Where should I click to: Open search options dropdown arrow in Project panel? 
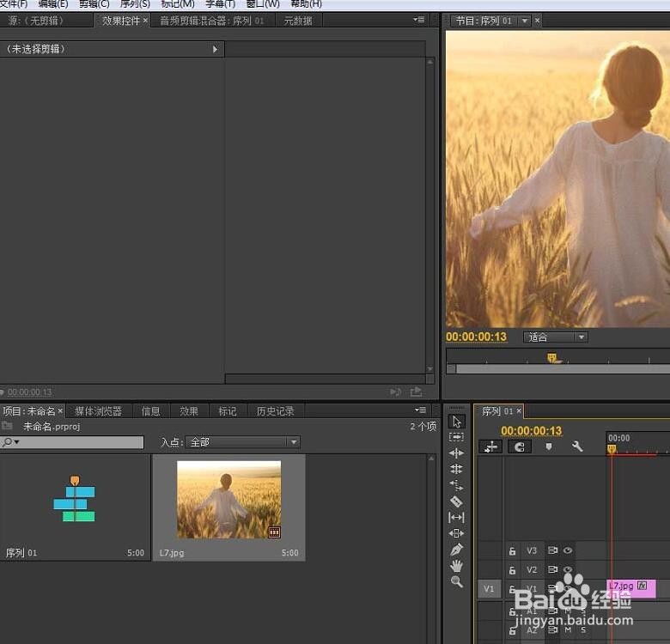click(16, 441)
